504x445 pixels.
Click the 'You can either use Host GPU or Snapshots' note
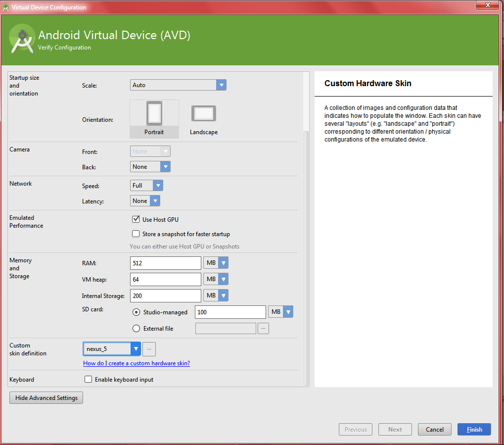point(184,247)
